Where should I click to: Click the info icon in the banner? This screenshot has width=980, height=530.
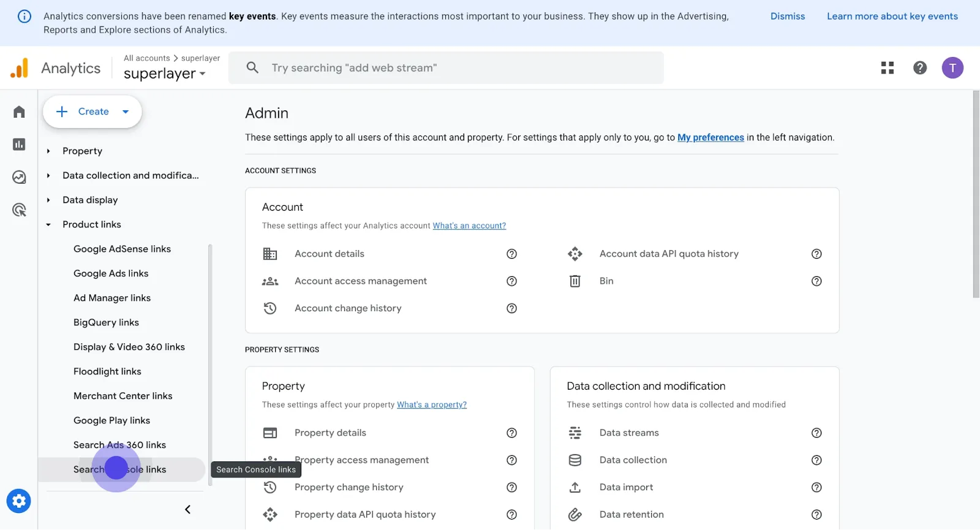[24, 17]
